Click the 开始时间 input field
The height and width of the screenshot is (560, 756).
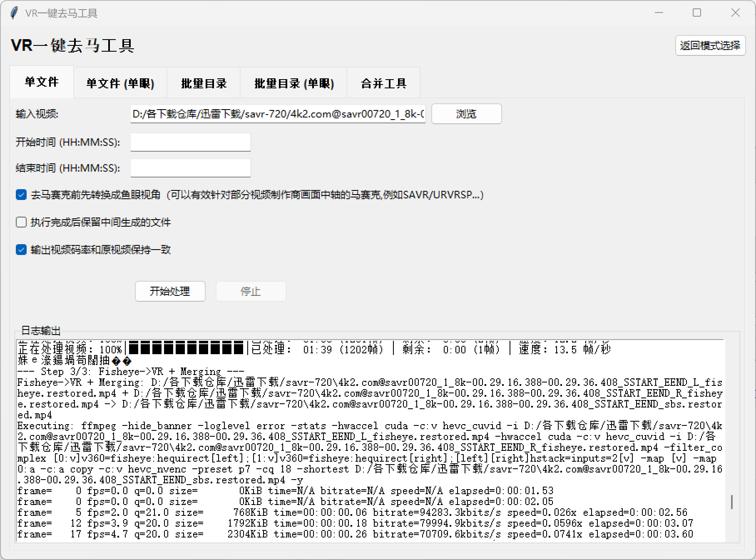click(191, 142)
